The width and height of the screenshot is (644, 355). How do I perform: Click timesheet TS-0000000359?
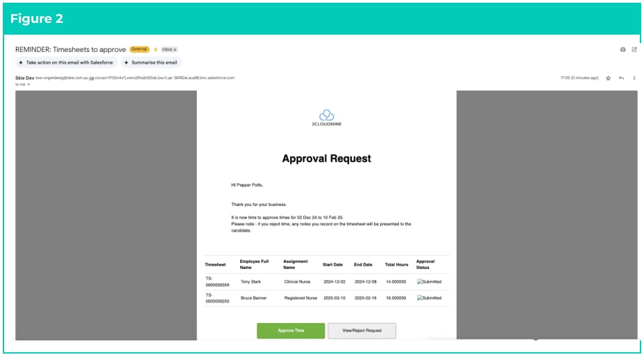(x=218, y=282)
